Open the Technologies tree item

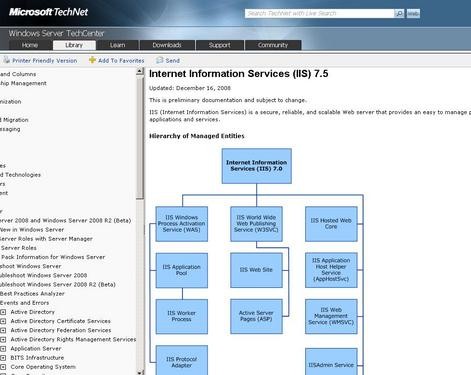click(20, 175)
